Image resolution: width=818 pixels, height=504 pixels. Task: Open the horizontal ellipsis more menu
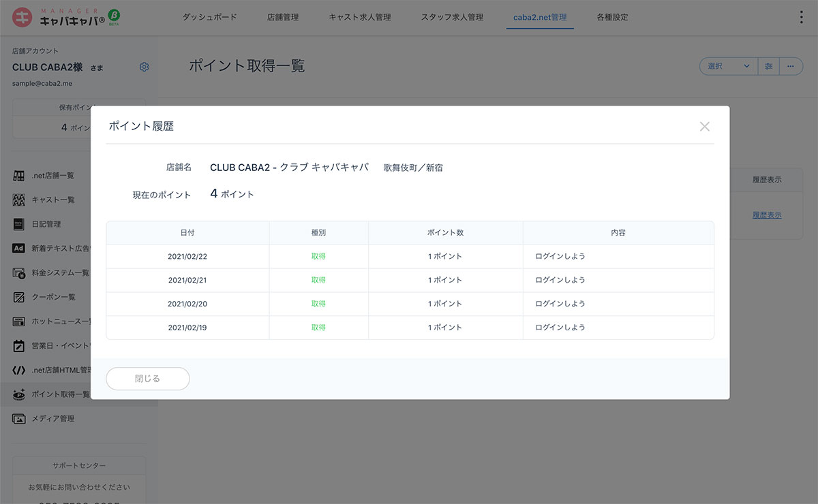791,66
